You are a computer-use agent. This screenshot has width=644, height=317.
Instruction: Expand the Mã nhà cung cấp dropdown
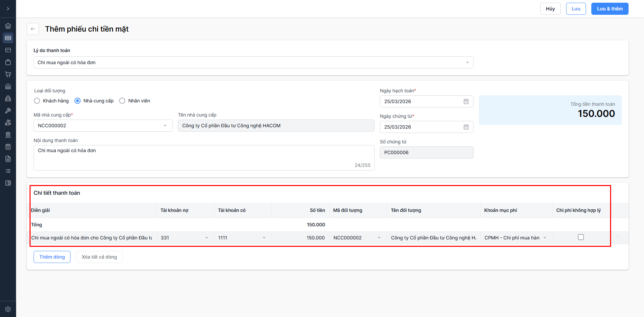(165, 126)
